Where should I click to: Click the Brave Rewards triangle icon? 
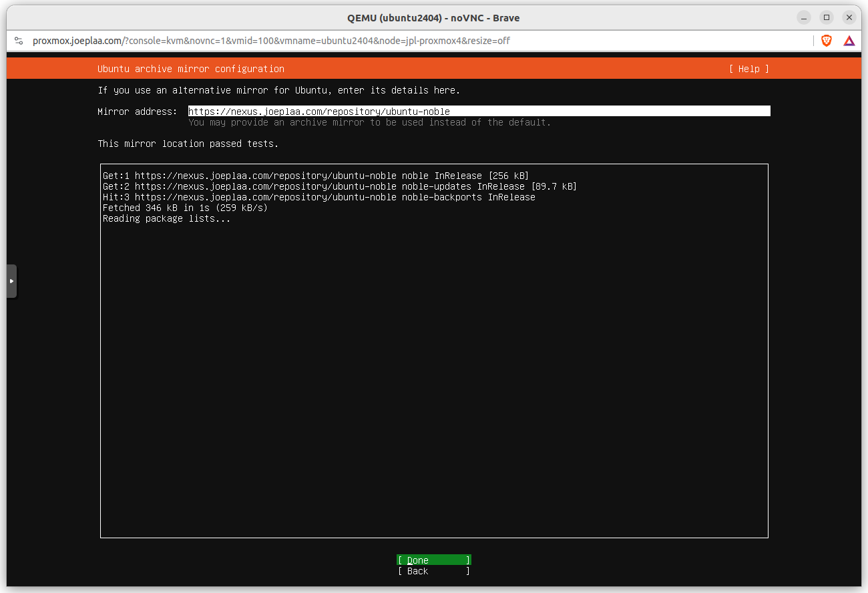849,41
